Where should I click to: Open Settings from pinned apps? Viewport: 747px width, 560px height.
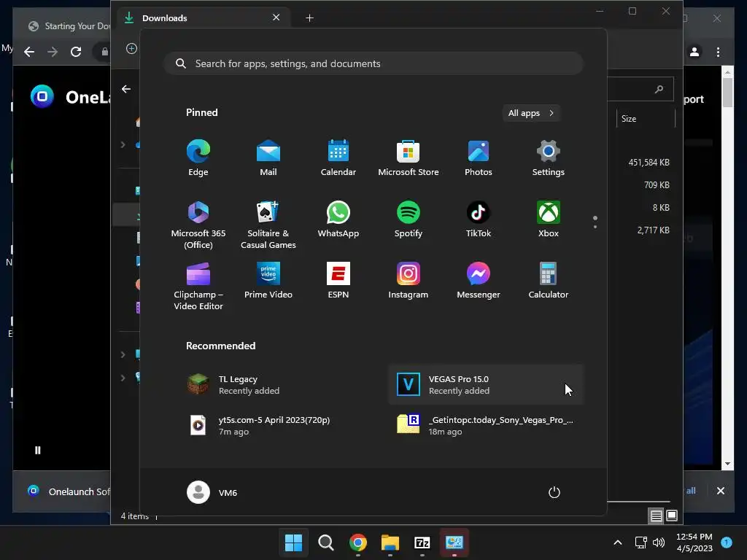549,158
